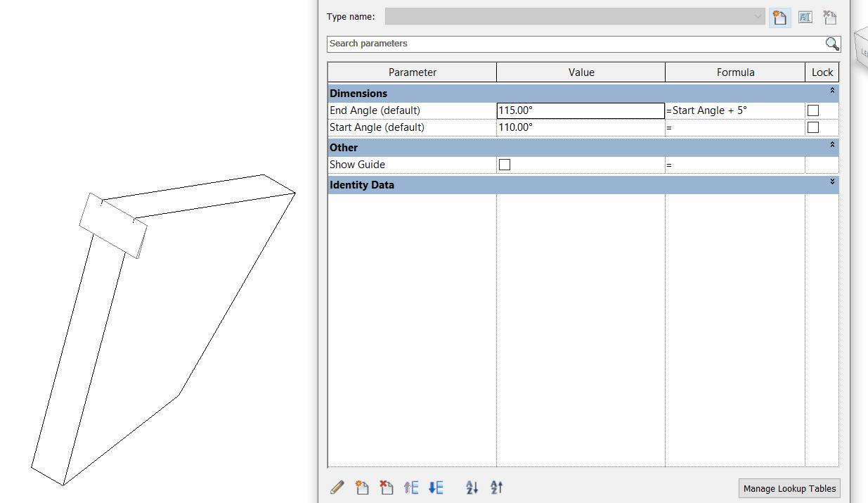Click the Parameter column header
Screen dimensions: 868x503
[x=412, y=72]
